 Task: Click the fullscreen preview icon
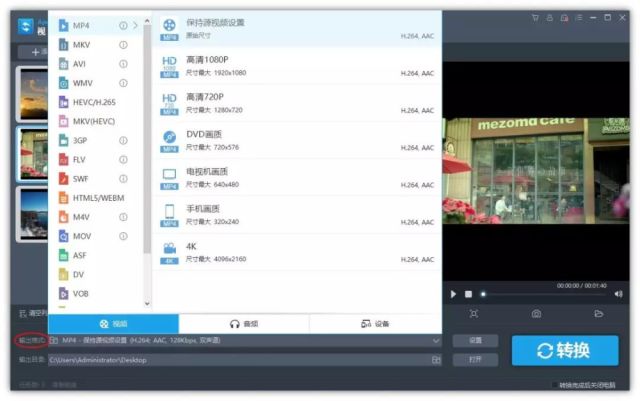pyautogui.click(x=474, y=314)
